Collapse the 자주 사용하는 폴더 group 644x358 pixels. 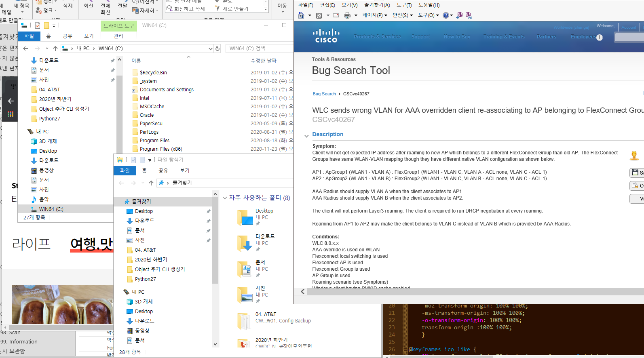(225, 198)
